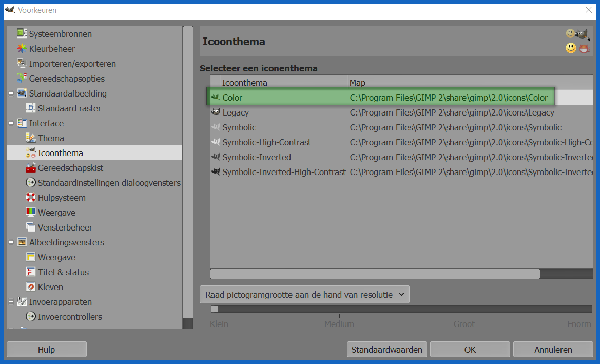Select Invoercontrollers in the tree

click(x=70, y=317)
